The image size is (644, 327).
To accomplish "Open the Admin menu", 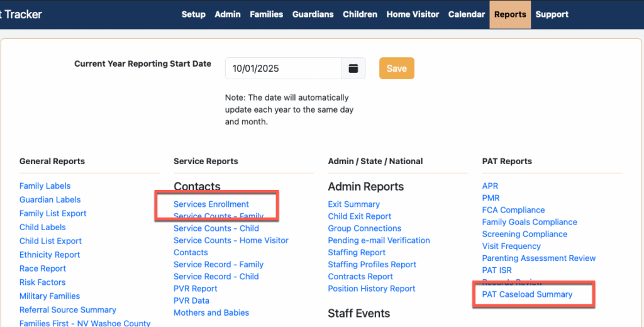I will click(228, 14).
